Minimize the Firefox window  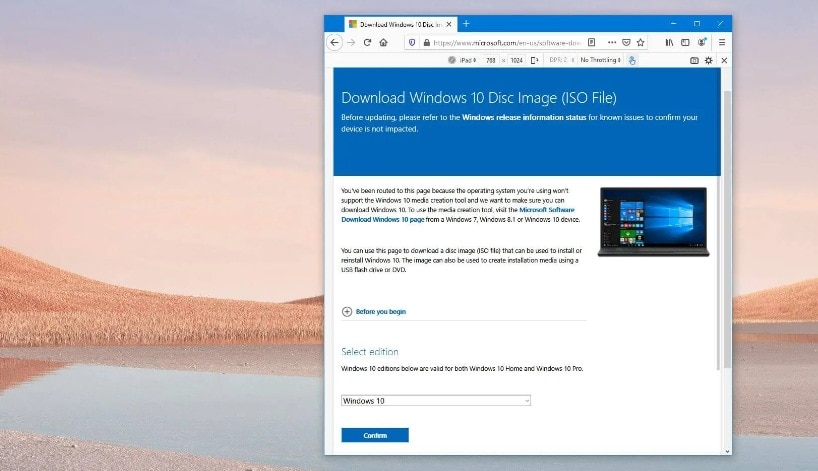coord(673,24)
